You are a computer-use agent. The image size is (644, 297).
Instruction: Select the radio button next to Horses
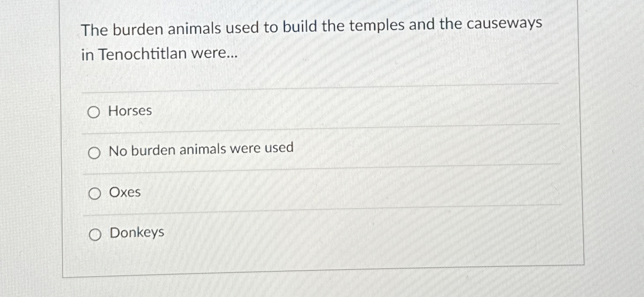click(94, 112)
